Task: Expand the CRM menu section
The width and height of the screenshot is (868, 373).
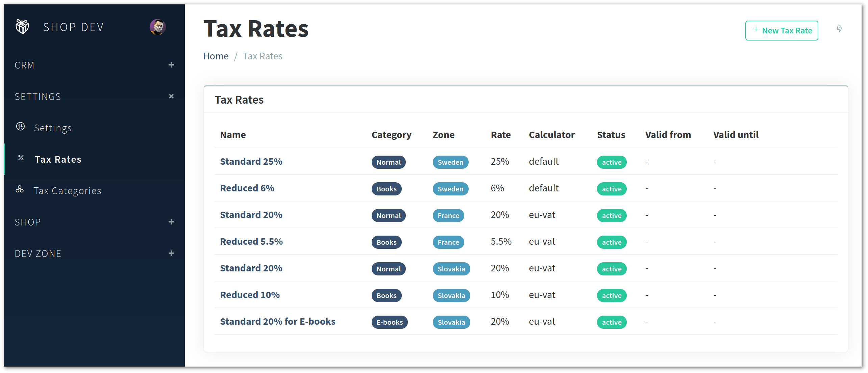Action: (171, 65)
